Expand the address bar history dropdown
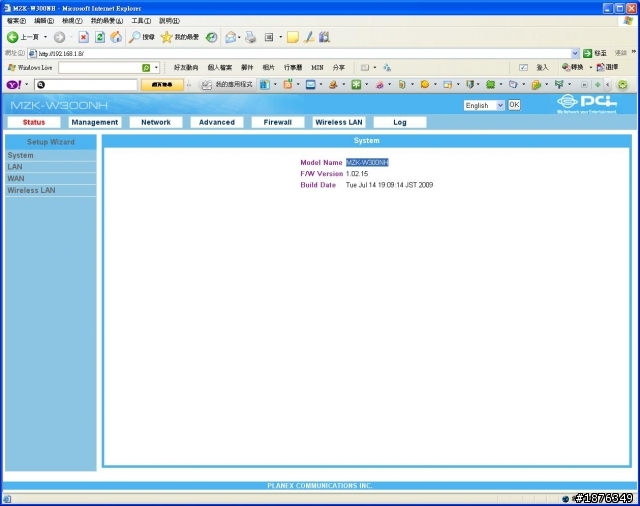 575,53
